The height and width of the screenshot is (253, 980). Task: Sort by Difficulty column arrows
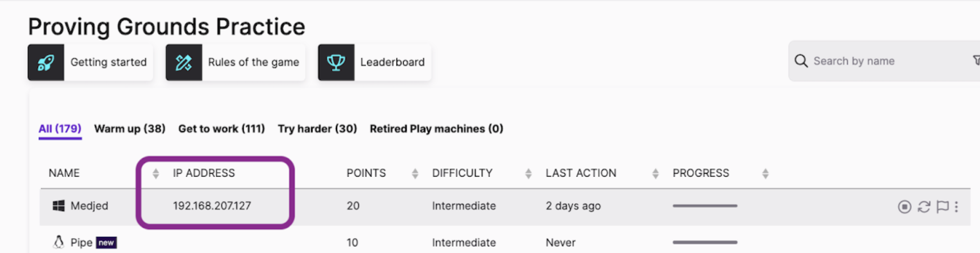point(528,174)
